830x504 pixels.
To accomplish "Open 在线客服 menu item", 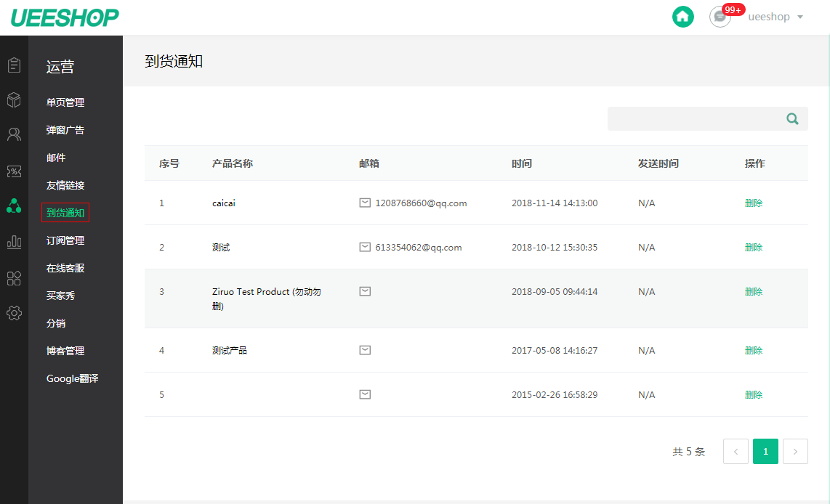I will pos(65,268).
